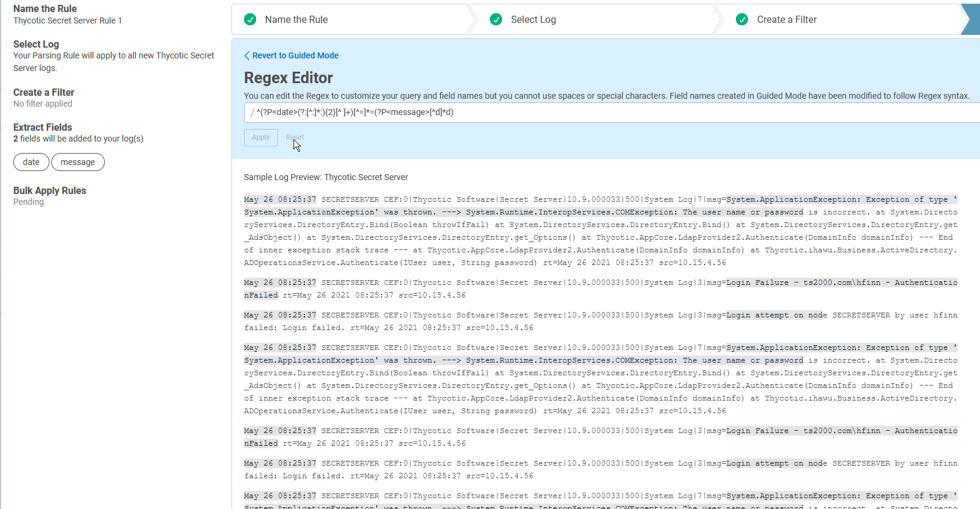Click the Name the Rule sidebar heading
The image size is (980, 509).
point(45,9)
